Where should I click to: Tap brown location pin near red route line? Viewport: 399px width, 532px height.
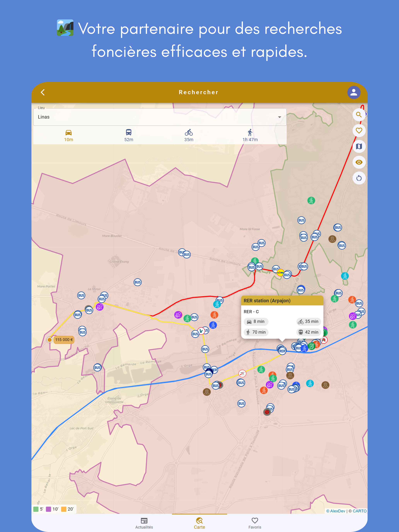coord(332,239)
